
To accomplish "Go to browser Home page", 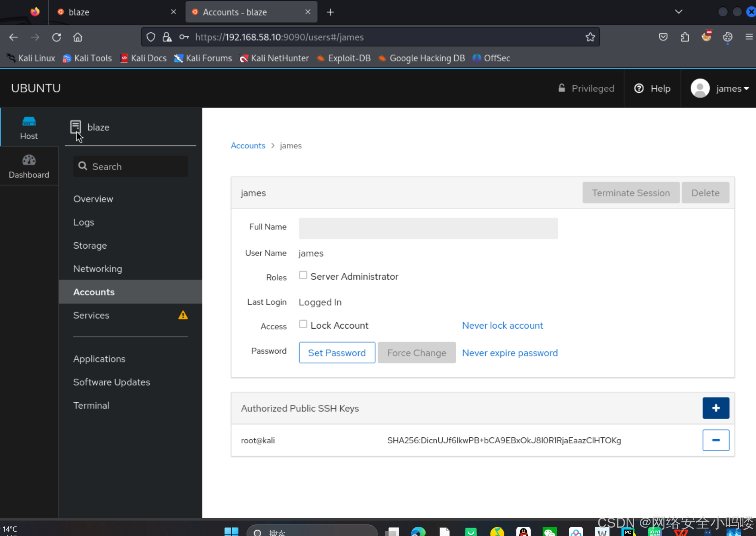I will (x=78, y=37).
